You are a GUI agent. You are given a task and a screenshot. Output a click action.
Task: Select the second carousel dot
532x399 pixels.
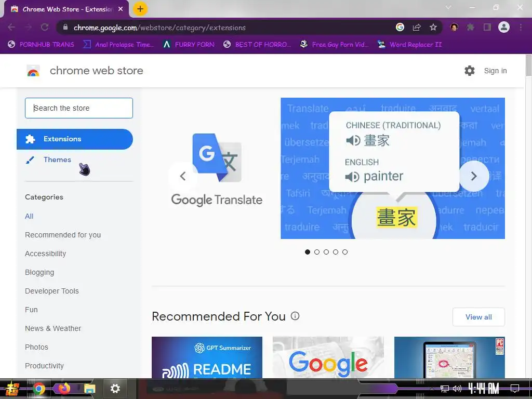pos(317,252)
